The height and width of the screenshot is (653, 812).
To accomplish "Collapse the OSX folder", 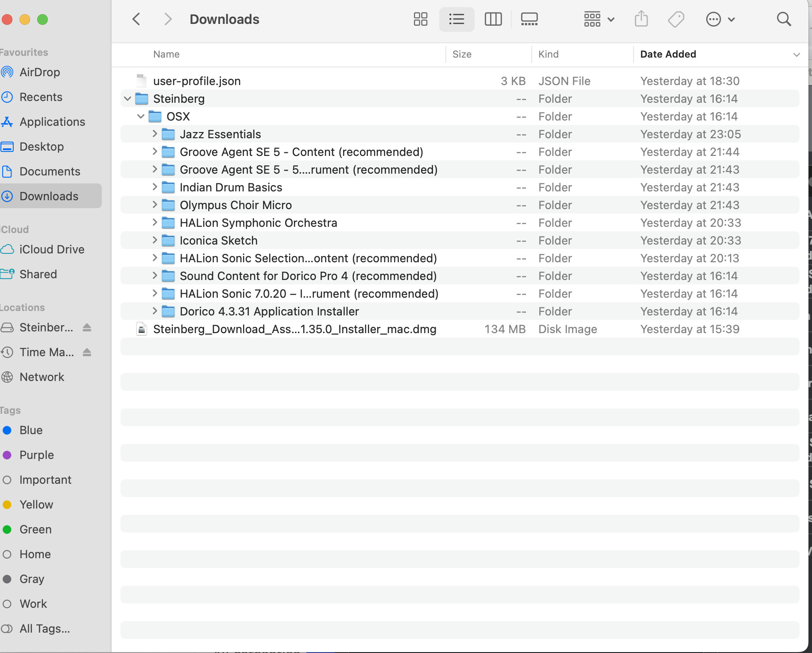I will [x=141, y=116].
